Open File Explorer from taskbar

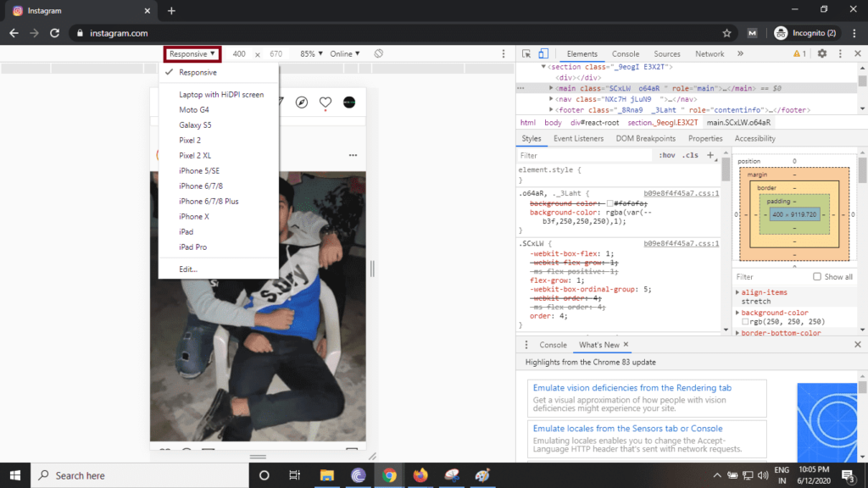point(327,475)
